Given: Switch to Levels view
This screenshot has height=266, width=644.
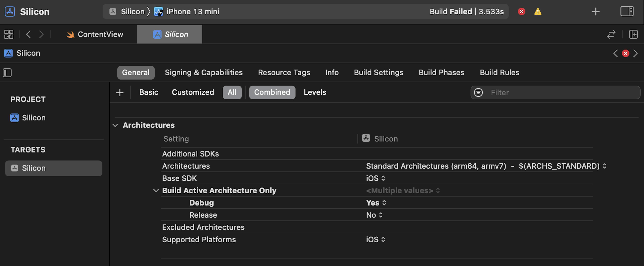Looking at the screenshot, I should [315, 92].
